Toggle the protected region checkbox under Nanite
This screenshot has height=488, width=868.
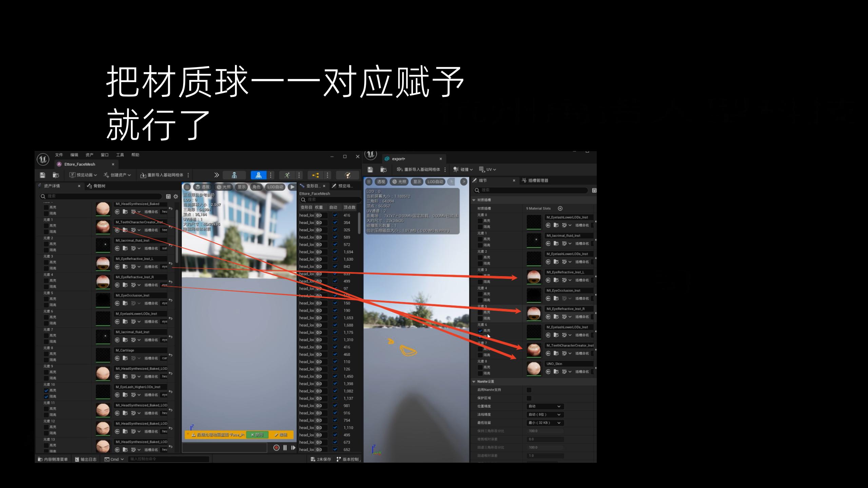(529, 398)
